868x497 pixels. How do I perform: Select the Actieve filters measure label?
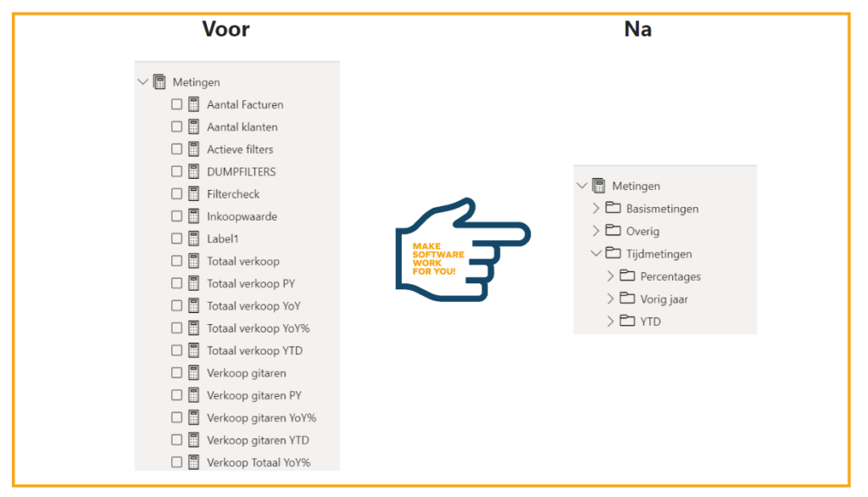(240, 149)
